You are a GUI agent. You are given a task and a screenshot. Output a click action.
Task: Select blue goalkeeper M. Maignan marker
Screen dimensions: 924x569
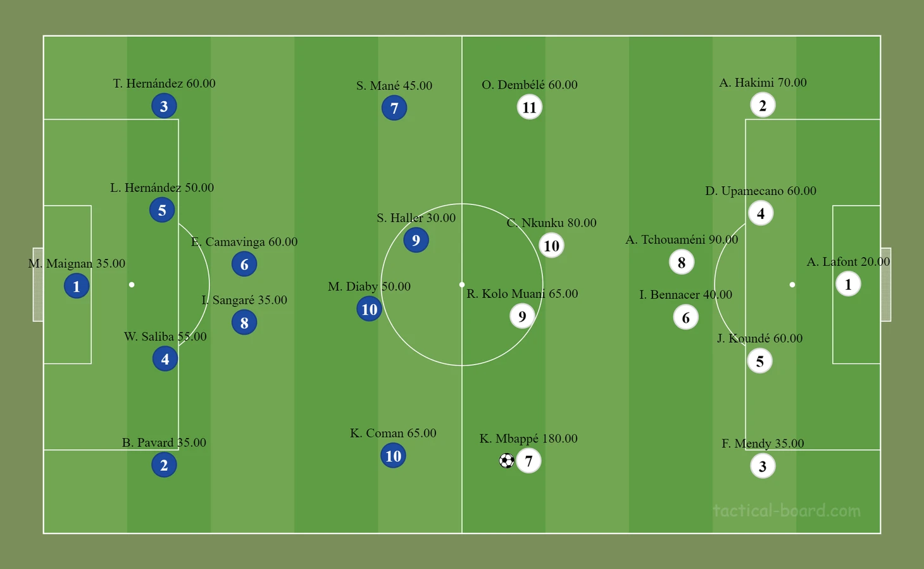tap(77, 286)
